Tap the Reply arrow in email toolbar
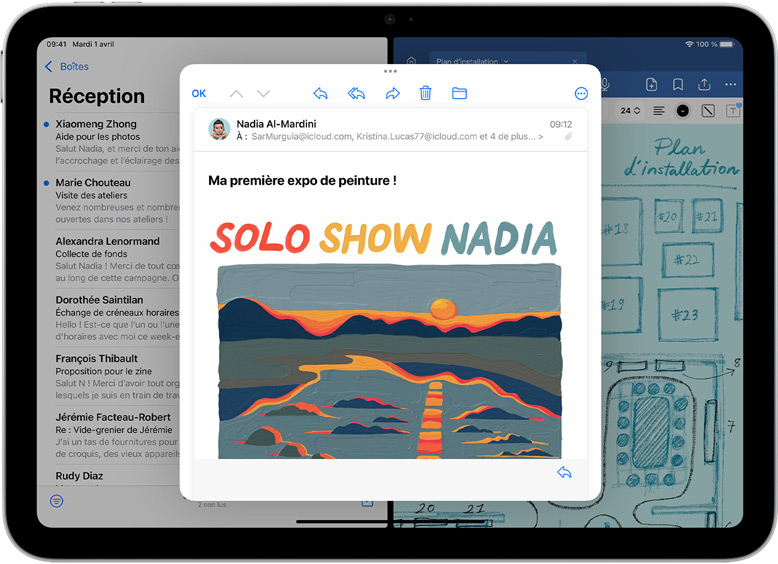The image size is (778, 564). [320, 93]
